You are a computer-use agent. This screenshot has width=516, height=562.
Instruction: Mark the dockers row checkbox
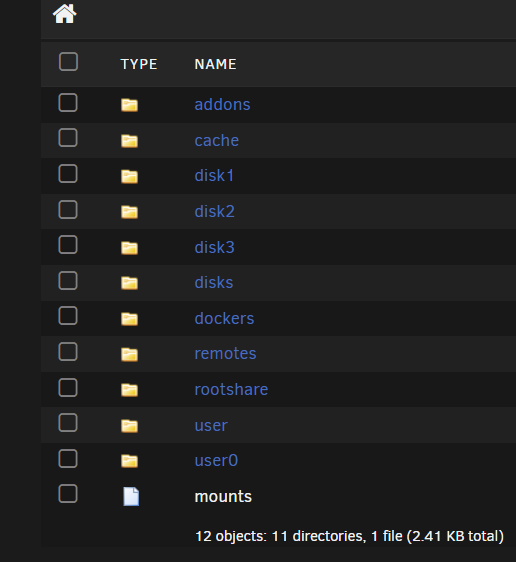(68, 315)
